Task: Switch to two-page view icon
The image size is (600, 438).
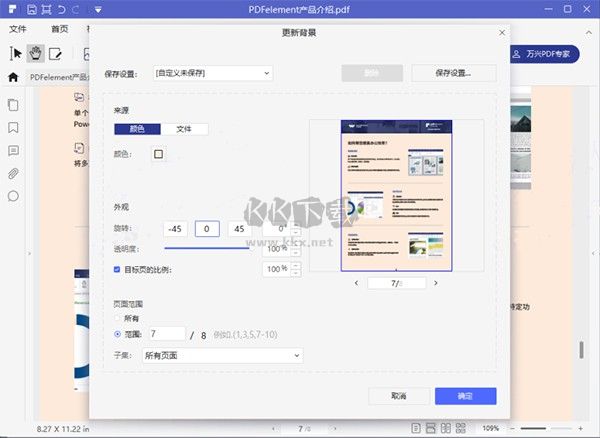Action: 446,428
